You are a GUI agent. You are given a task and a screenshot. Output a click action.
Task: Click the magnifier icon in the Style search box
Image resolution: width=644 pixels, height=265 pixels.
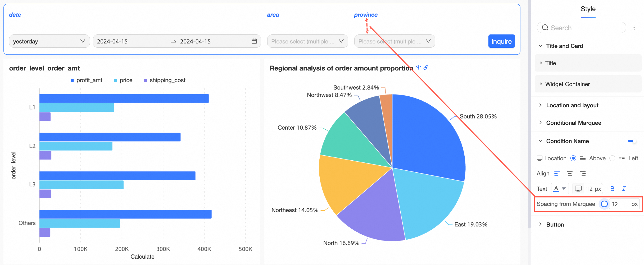click(x=545, y=28)
